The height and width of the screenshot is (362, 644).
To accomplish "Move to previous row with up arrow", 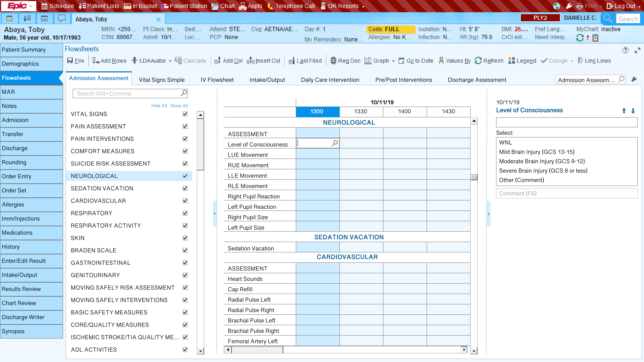I will point(624,111).
